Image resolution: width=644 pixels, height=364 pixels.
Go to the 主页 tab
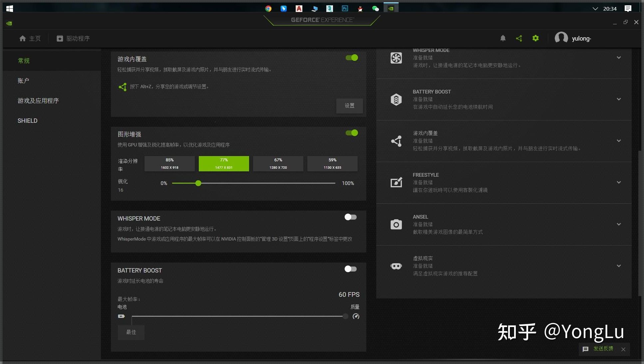[x=30, y=39]
